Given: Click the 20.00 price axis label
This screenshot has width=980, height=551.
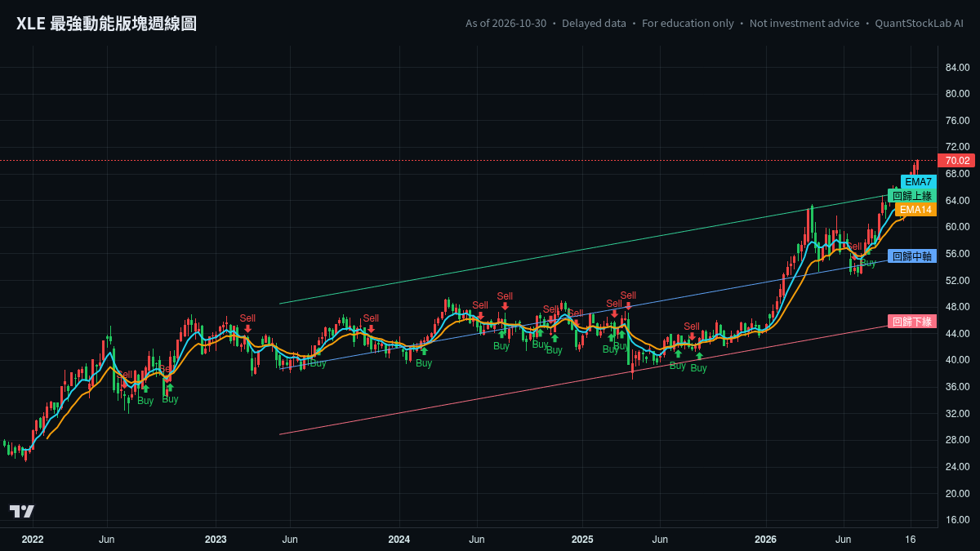Looking at the screenshot, I should click(x=958, y=494).
